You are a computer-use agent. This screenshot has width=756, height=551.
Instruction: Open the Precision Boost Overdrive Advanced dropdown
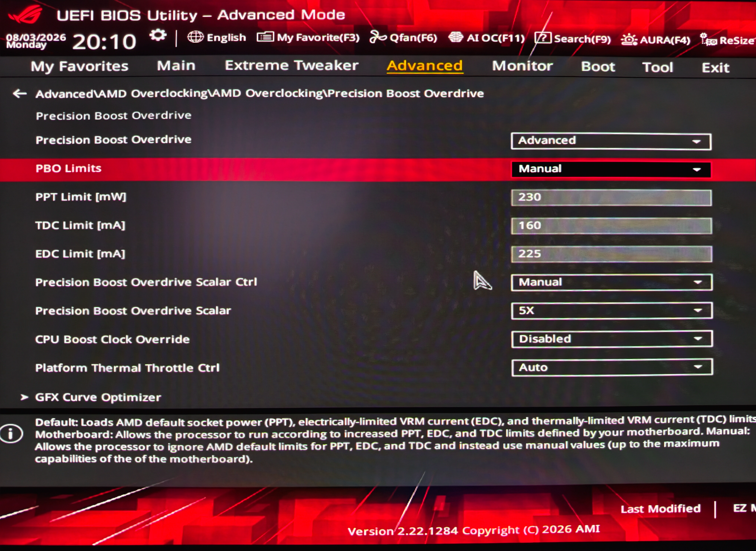[x=611, y=141]
